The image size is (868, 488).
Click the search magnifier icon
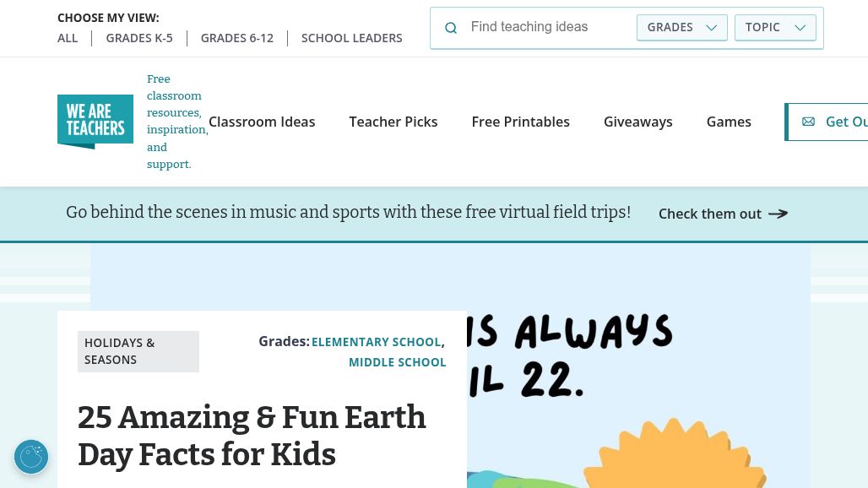point(451,27)
